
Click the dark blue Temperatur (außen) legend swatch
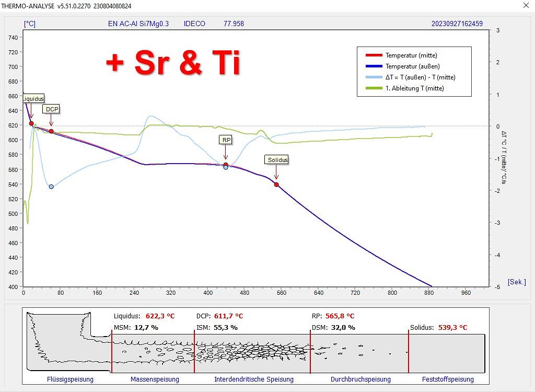point(374,66)
